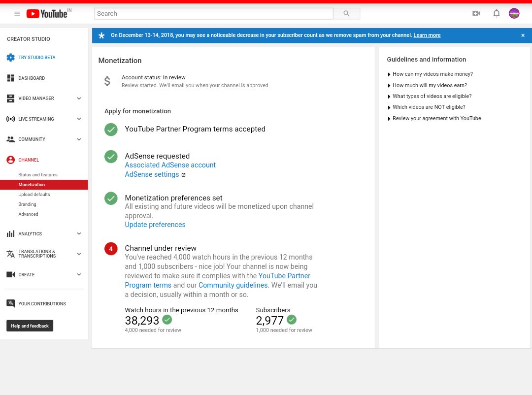Screen dimensions: 532x395
Task: Click the Create camera icon in sidebar
Action: point(10,274)
